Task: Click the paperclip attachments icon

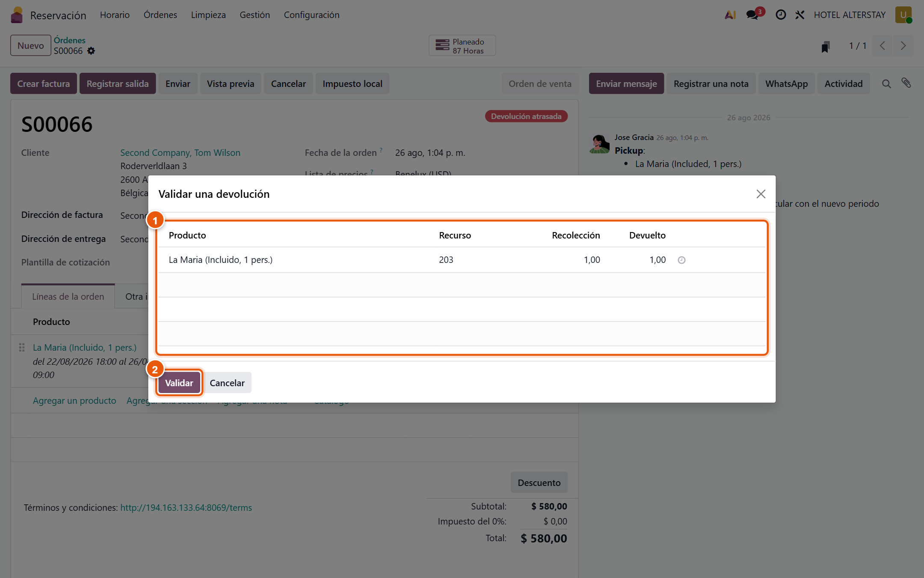Action: click(x=906, y=83)
